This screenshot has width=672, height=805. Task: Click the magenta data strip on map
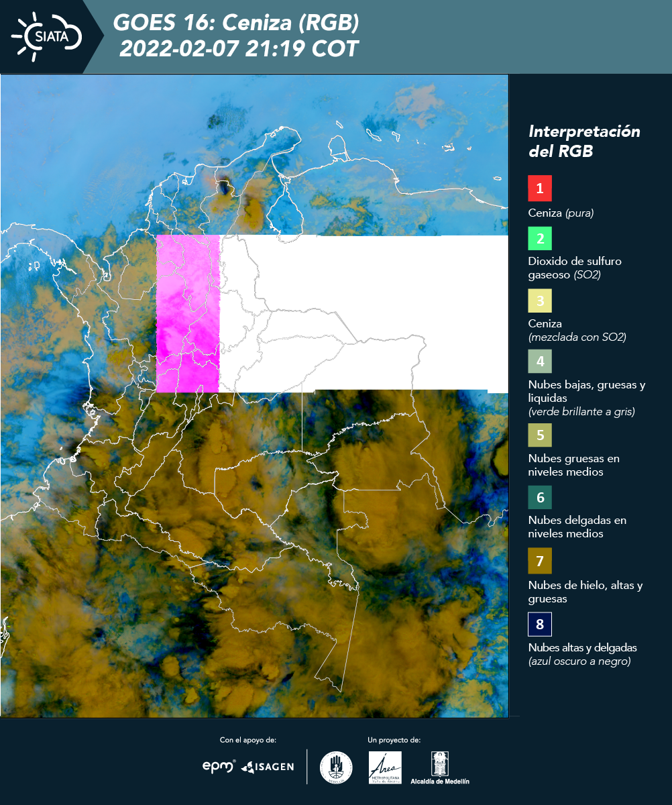[188, 313]
